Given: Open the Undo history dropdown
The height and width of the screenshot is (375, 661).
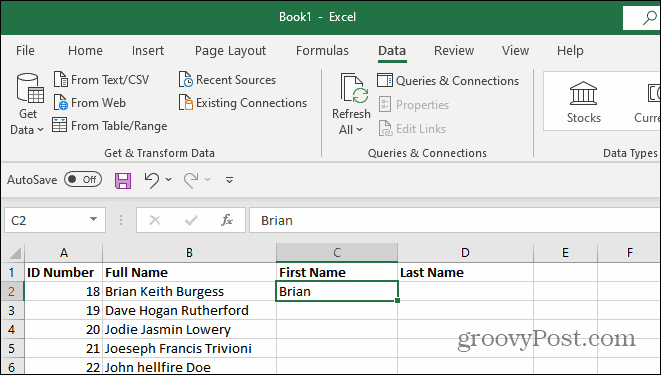Looking at the screenshot, I should pos(169,179).
